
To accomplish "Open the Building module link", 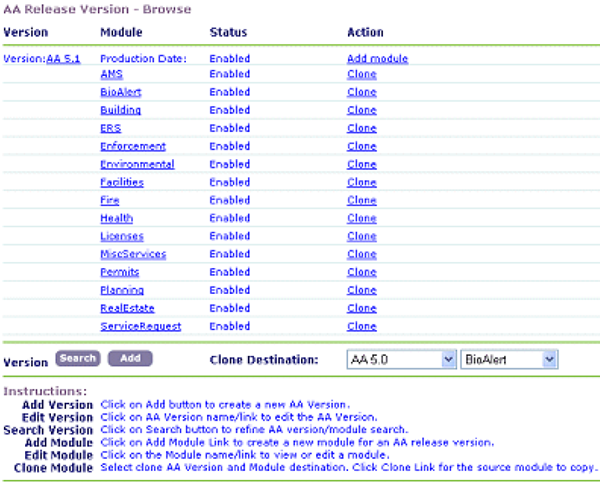I will [x=120, y=110].
